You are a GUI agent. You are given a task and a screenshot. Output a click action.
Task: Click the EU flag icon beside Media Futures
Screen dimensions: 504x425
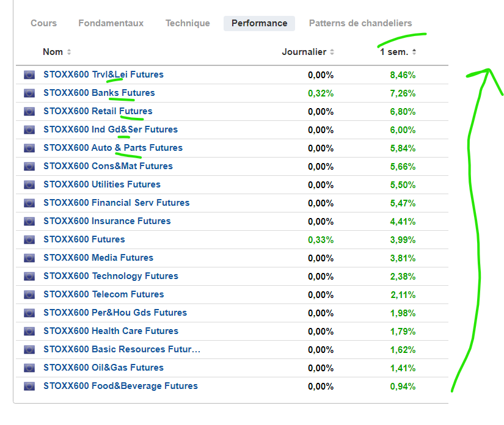click(x=29, y=258)
